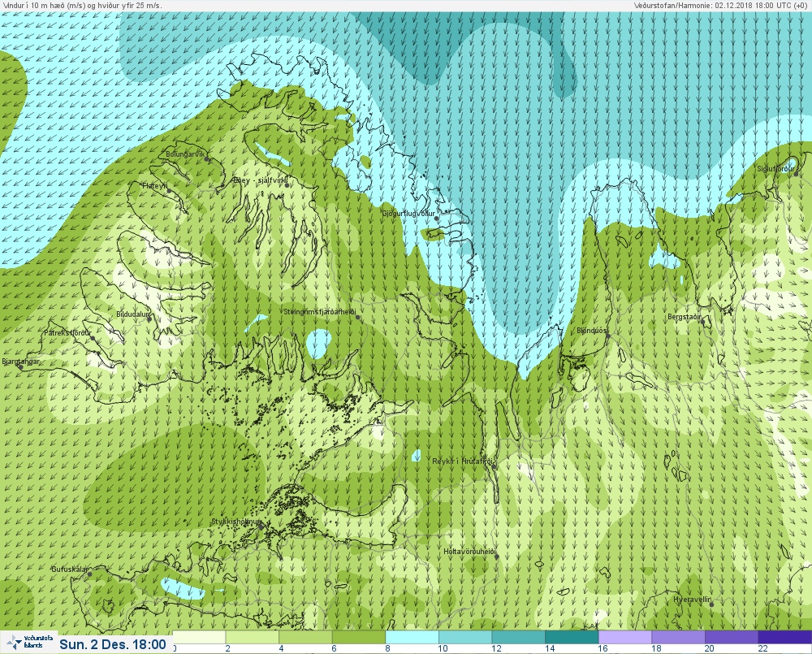Click the 2–4 m/s light green legend swatch

pos(253,637)
